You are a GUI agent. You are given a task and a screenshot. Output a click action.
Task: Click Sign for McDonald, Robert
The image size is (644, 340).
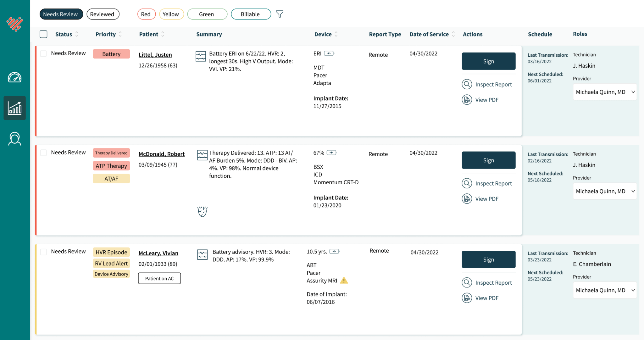click(x=488, y=160)
